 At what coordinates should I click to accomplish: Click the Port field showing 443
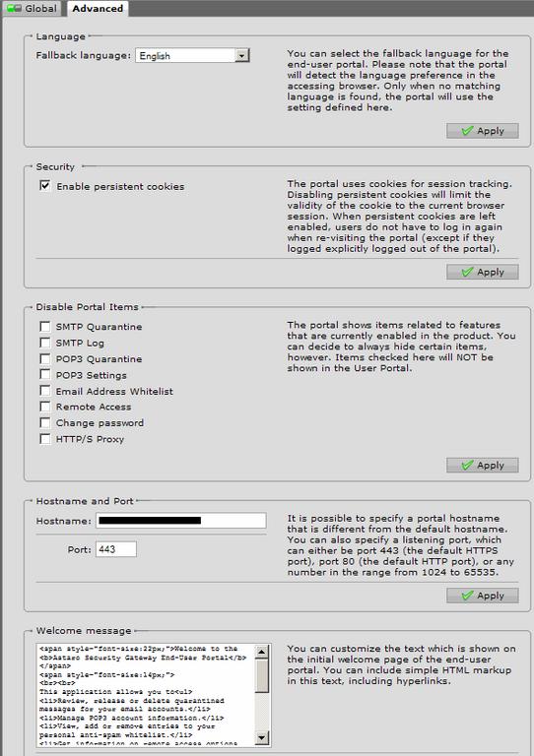[116, 549]
